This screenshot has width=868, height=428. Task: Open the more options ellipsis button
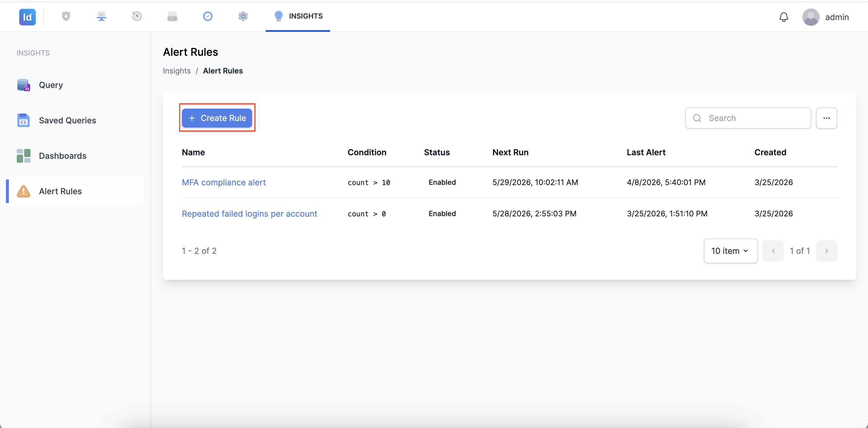[x=827, y=118]
